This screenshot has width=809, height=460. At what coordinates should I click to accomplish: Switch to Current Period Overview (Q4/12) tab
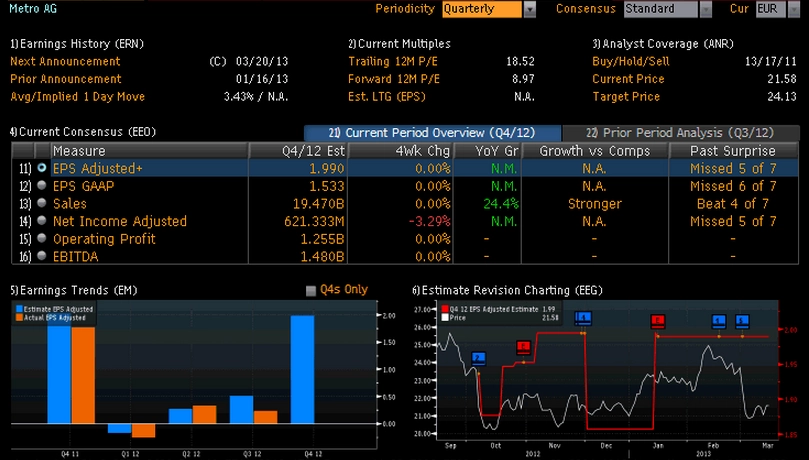click(x=432, y=133)
